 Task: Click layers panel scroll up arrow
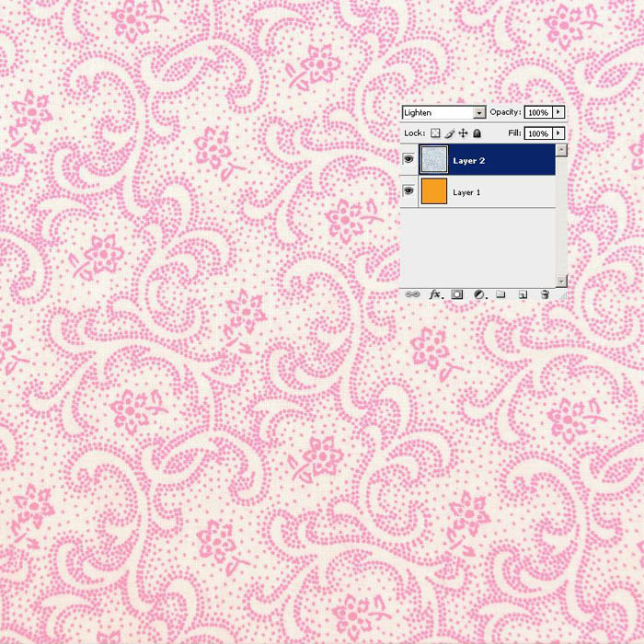coord(561,150)
